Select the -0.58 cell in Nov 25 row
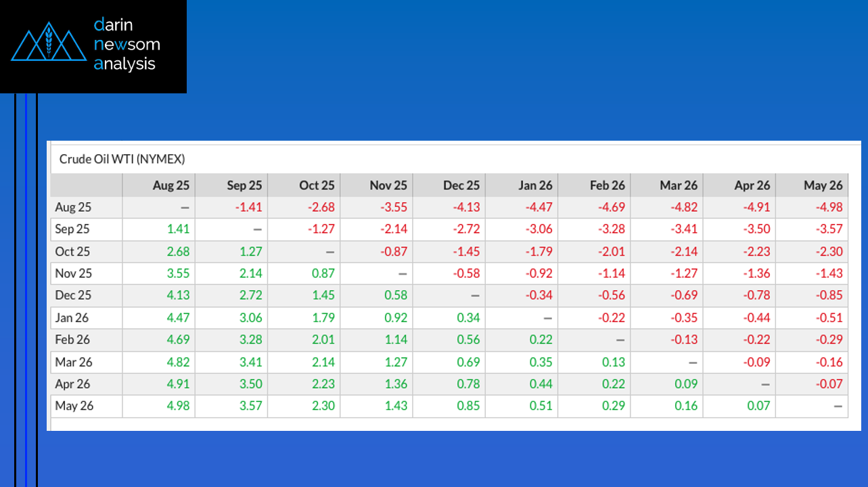868x487 pixels. (466, 274)
